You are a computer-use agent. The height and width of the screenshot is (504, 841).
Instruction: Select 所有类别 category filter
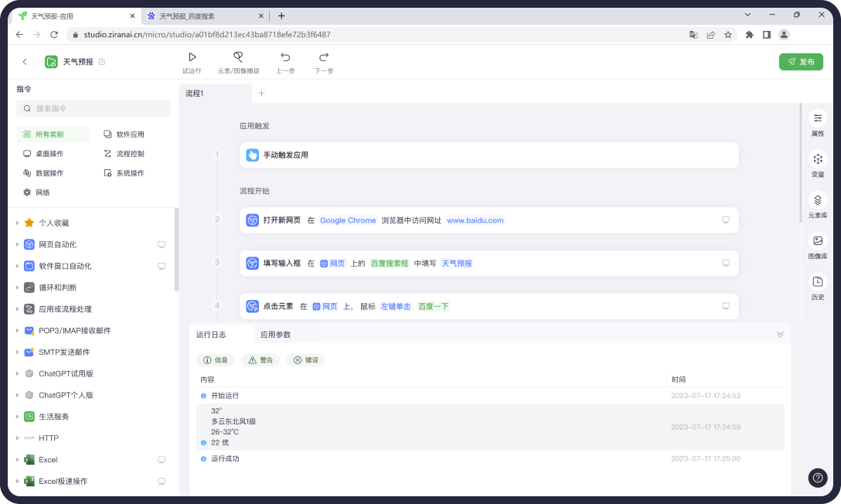pos(53,134)
